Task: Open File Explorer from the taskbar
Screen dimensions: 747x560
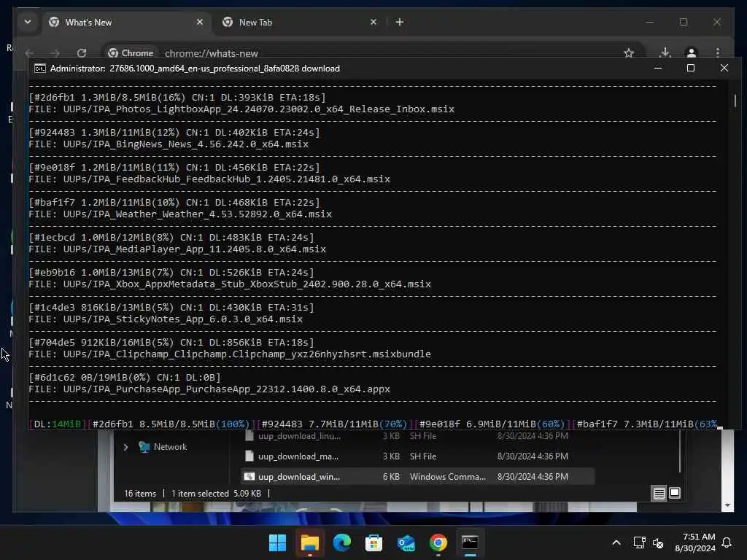Action: point(309,542)
